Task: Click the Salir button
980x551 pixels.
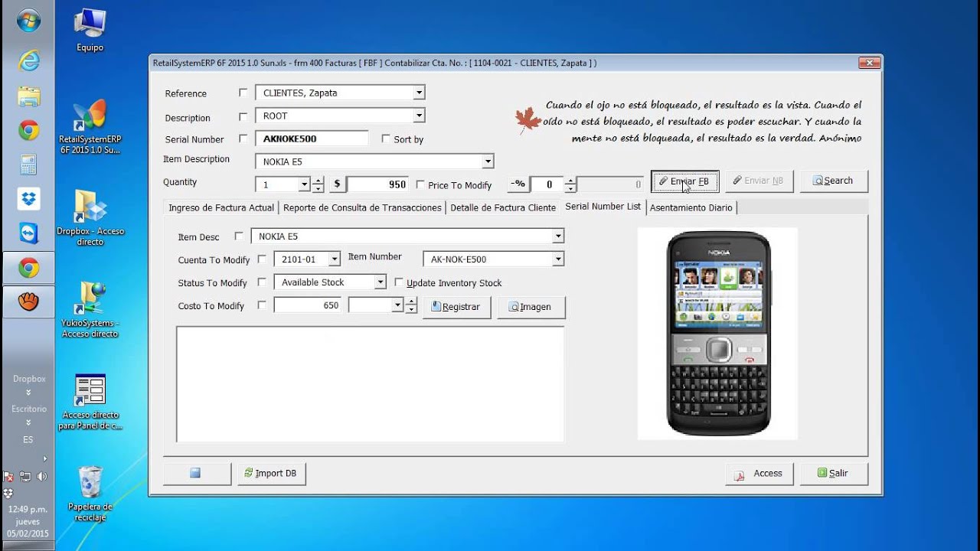Action: [x=834, y=474]
